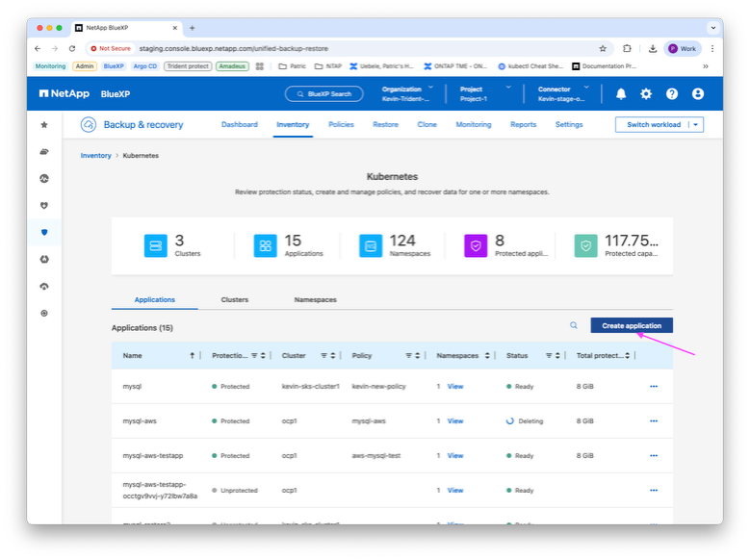View namespaces for mysql-aws row

click(x=455, y=420)
